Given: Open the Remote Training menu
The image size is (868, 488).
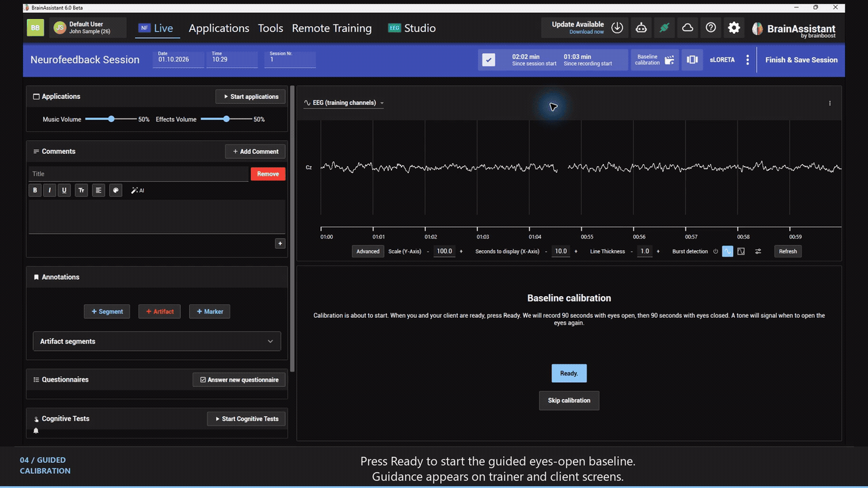Looking at the screenshot, I should click(332, 28).
